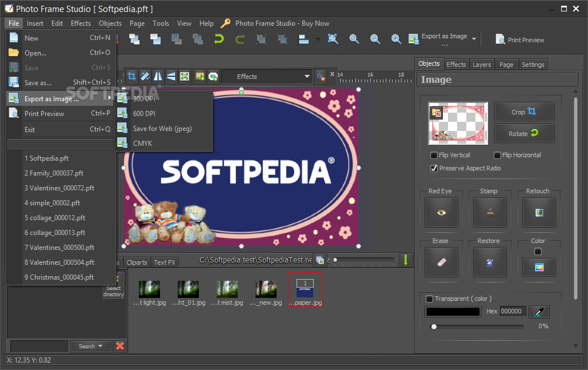This screenshot has width=588, height=370.
Task: Select the Erase tool with pink eraser
Action: point(441,262)
